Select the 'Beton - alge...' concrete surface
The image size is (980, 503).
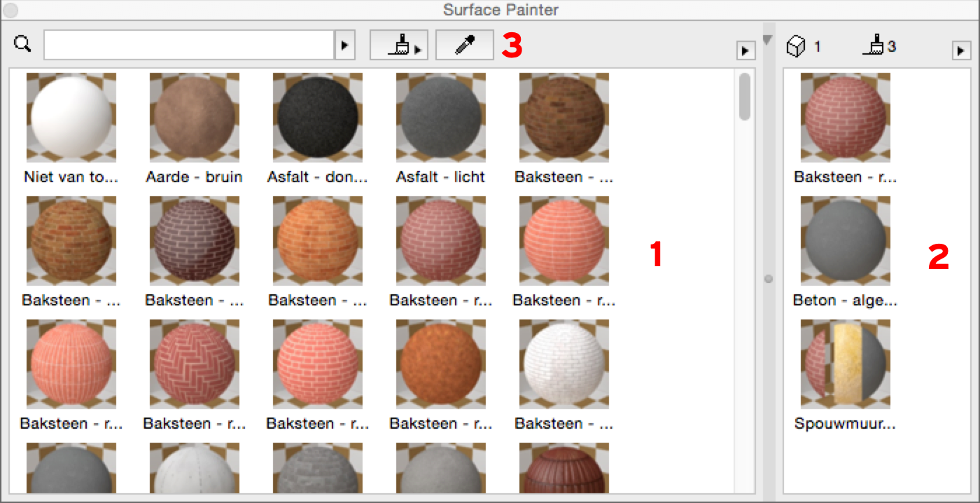click(845, 251)
